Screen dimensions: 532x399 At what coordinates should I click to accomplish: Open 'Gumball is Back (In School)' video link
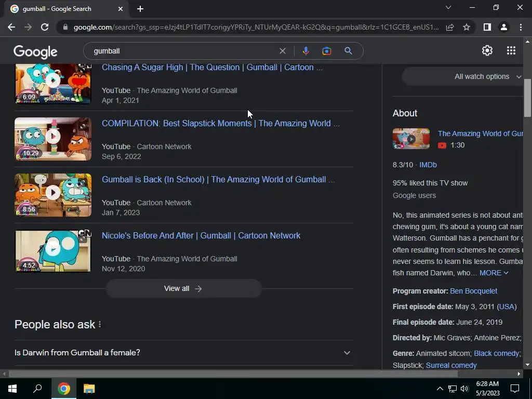click(218, 179)
